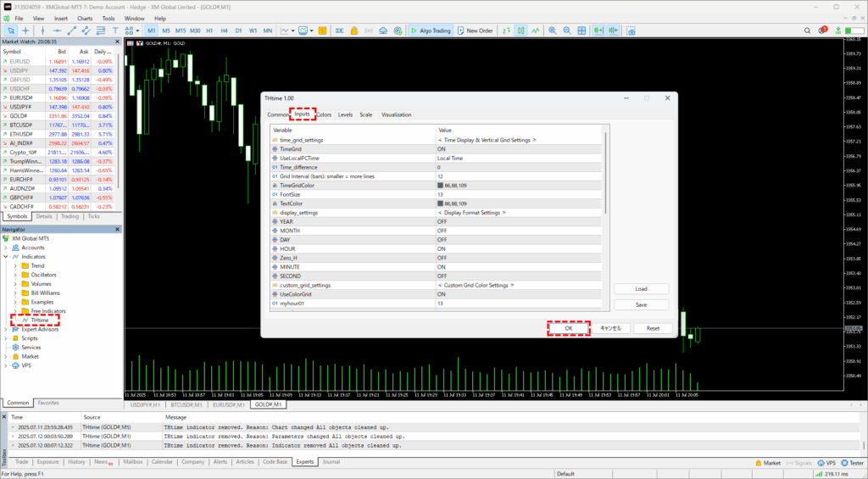
Task: Switch to the Levels tab
Action: point(345,114)
